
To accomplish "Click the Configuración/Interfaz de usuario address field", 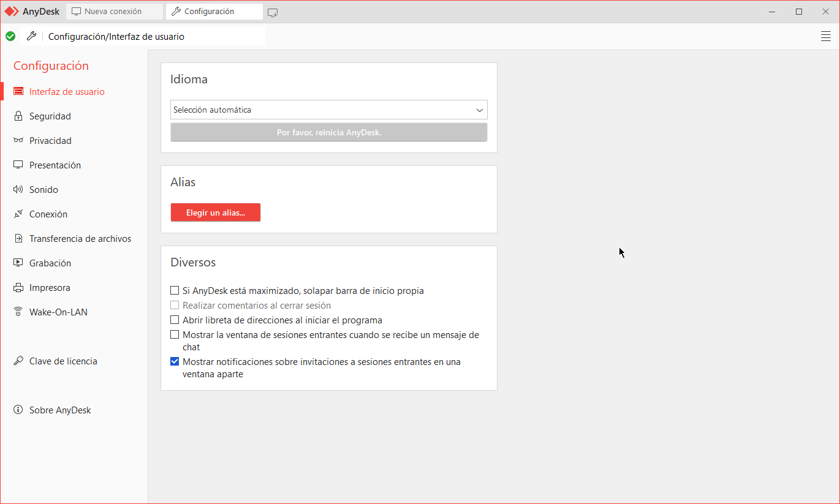I will coord(153,37).
